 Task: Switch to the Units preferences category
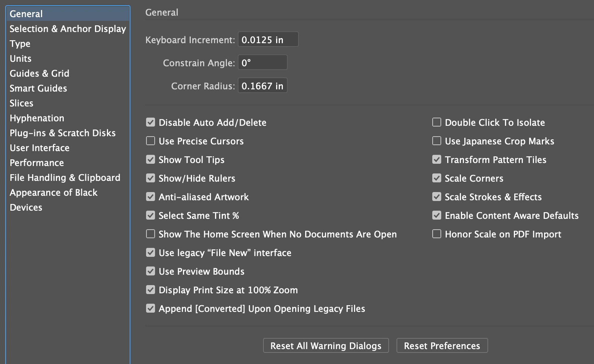tap(20, 58)
